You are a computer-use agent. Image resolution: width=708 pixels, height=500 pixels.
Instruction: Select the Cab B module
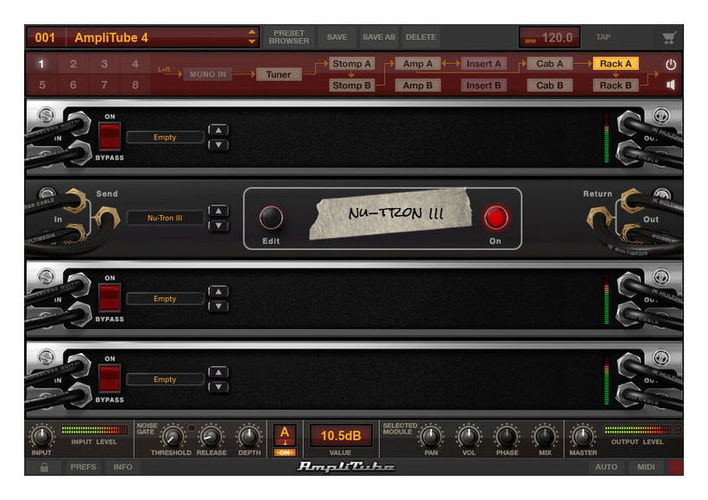(x=550, y=85)
